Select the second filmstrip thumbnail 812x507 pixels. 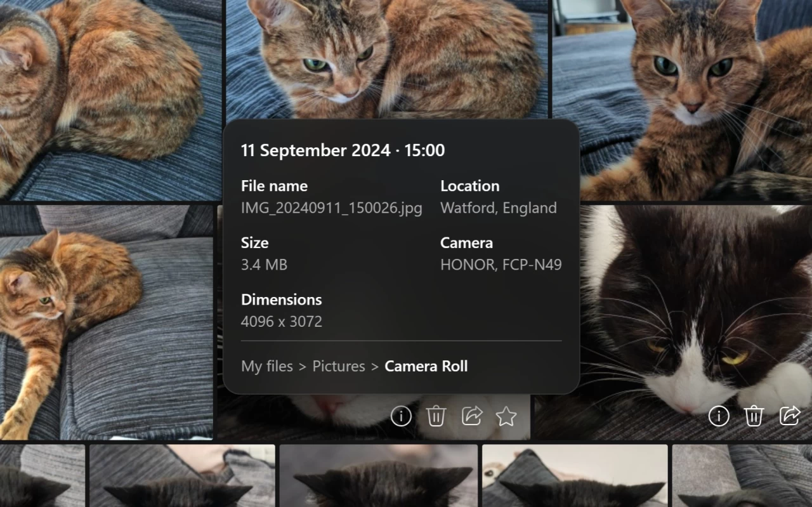[182, 476]
